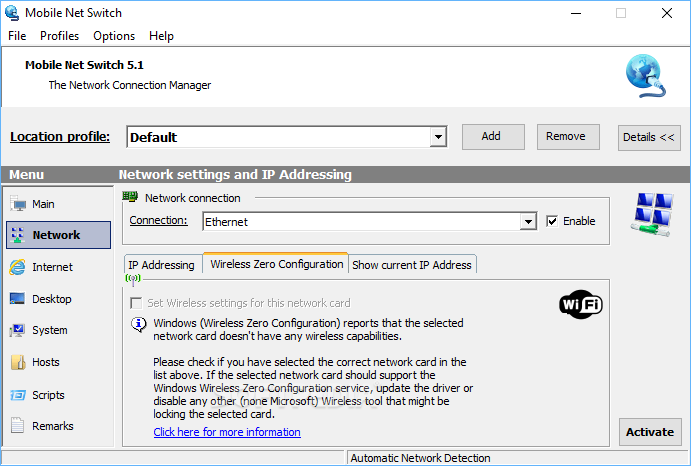This screenshot has width=691, height=466.
Task: Click the Wi-Fi logo badge
Action: point(581,304)
